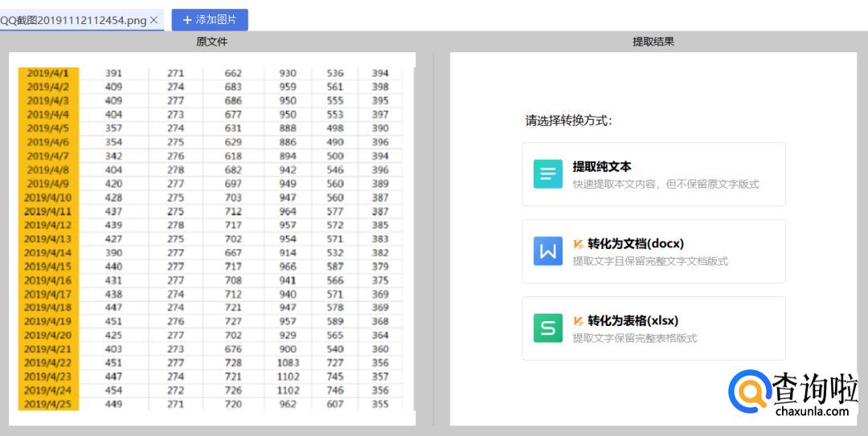Click value 746 in 2019/4/24 row
Viewport: 868px width, 436px height.
(x=335, y=390)
